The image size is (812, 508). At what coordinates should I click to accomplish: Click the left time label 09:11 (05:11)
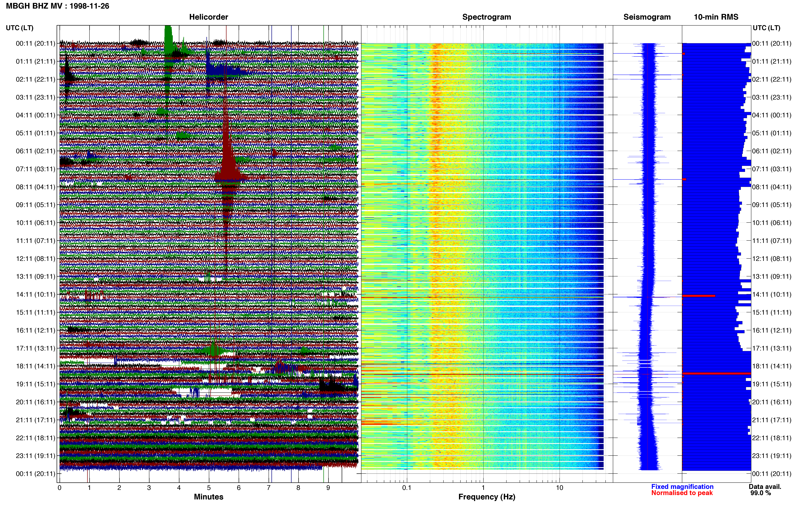[x=36, y=205]
